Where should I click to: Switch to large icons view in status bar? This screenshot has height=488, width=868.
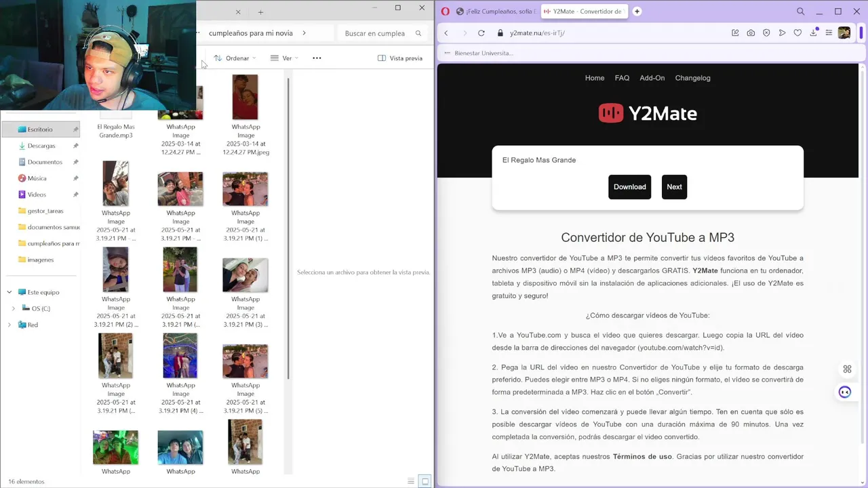coord(425,481)
